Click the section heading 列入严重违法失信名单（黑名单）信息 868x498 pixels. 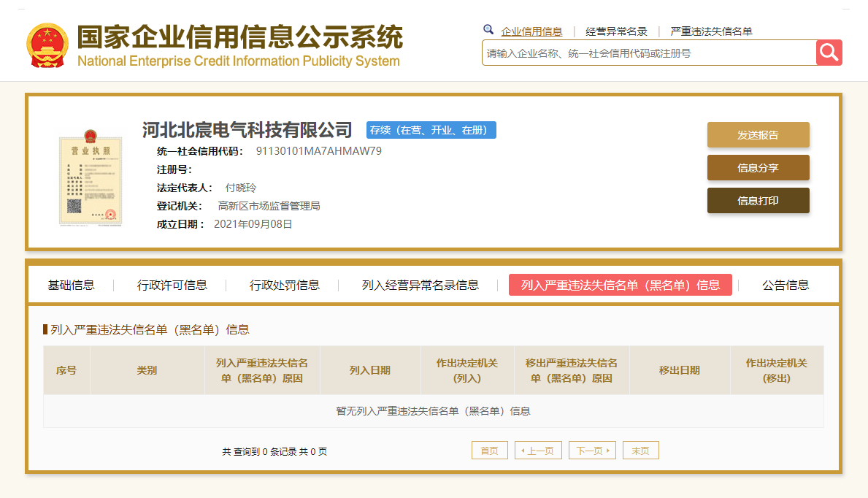pyautogui.click(x=150, y=329)
